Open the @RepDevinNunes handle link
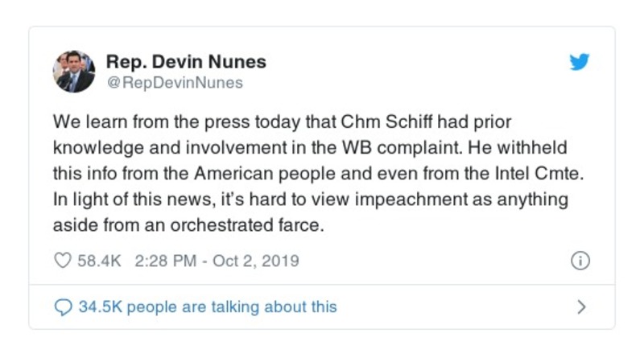Image resolution: width=644 pixels, height=358 pixels. pos(174,82)
